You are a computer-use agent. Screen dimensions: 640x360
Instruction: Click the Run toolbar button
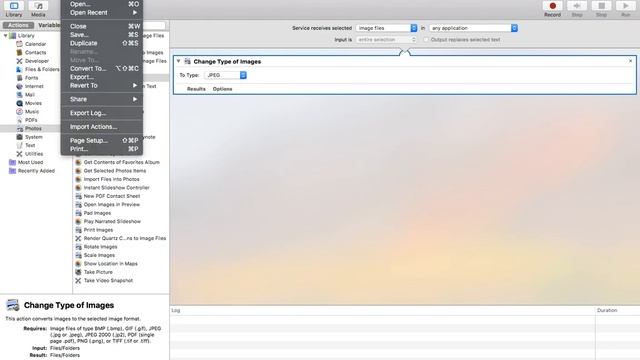tap(626, 6)
